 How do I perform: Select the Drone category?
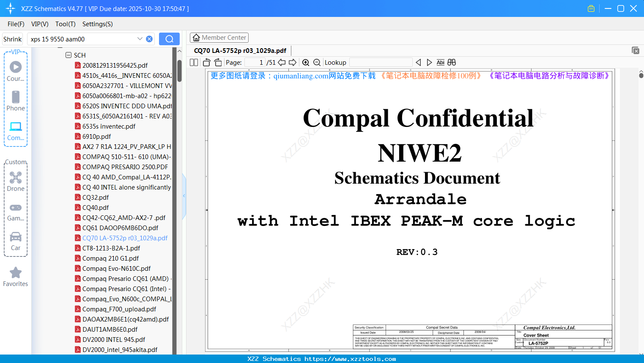pyautogui.click(x=16, y=181)
